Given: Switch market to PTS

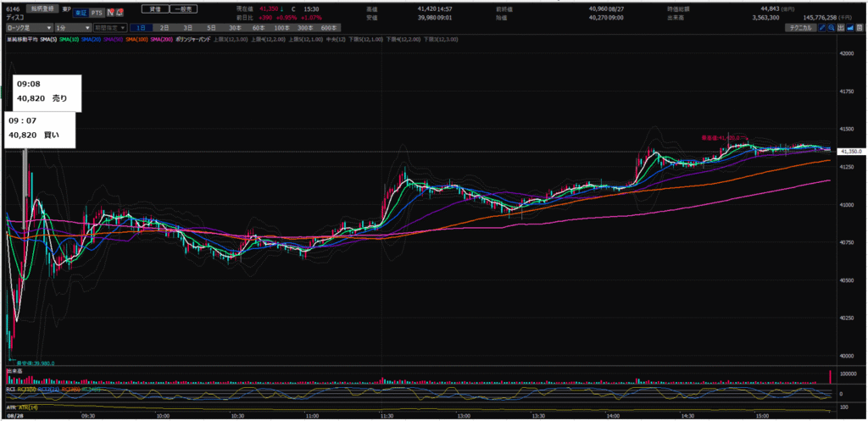Looking at the screenshot, I should coord(97,13).
